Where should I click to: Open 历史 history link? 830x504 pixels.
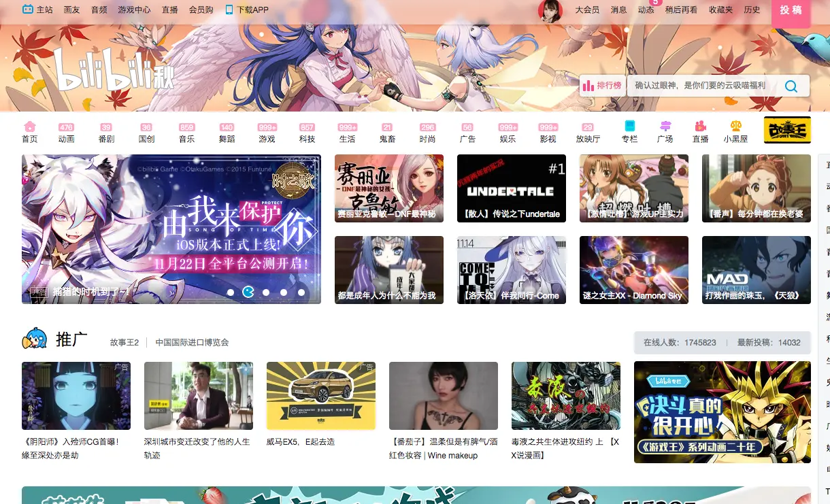pyautogui.click(x=752, y=10)
